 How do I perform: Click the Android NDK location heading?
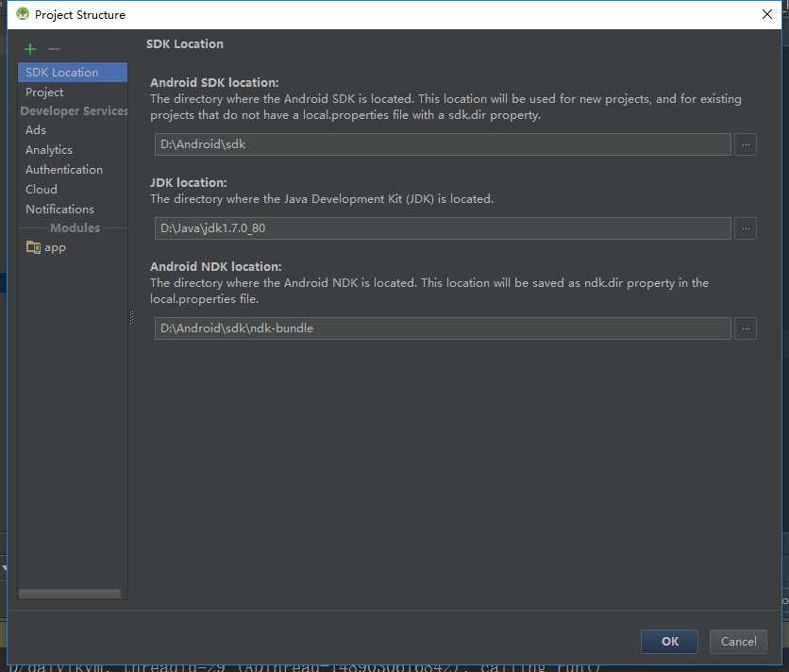[216, 266]
